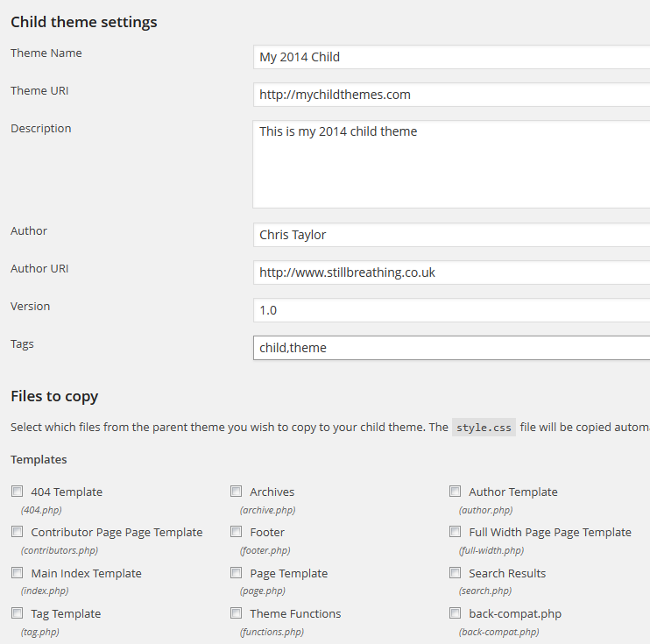Image resolution: width=650 pixels, height=644 pixels.
Task: Click the (index.php) filename text
Action: 45,591
